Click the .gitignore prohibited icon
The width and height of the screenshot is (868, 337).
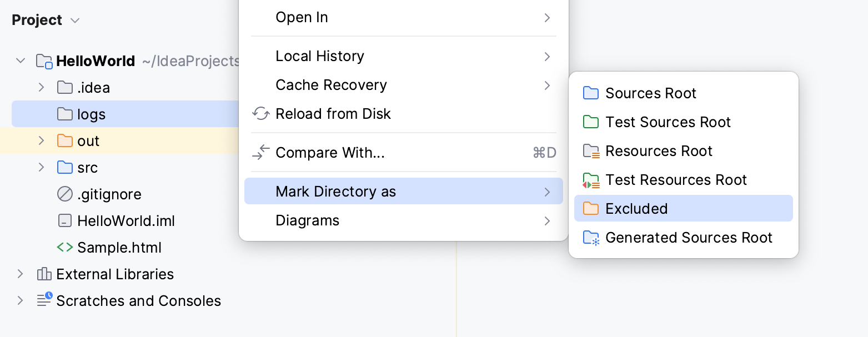click(x=66, y=194)
